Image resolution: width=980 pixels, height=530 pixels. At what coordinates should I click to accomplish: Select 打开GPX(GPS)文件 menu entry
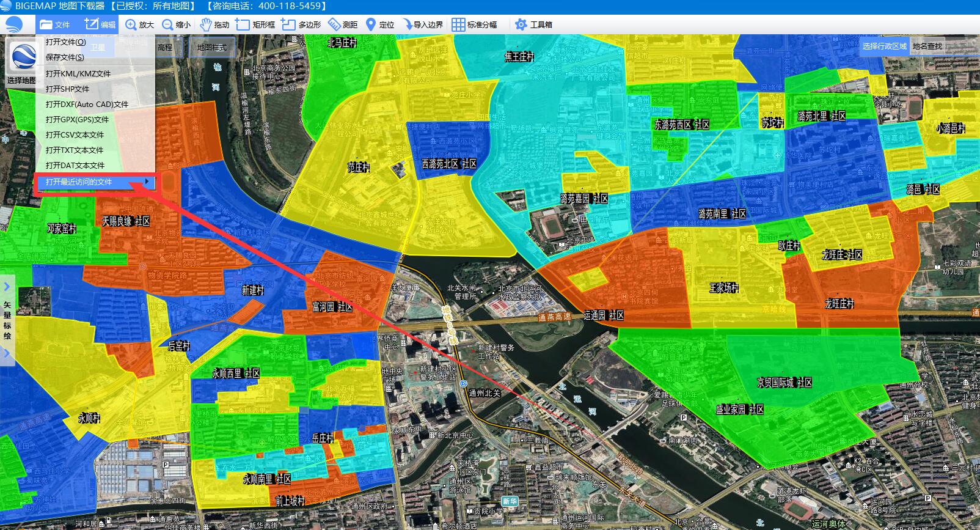(77, 119)
